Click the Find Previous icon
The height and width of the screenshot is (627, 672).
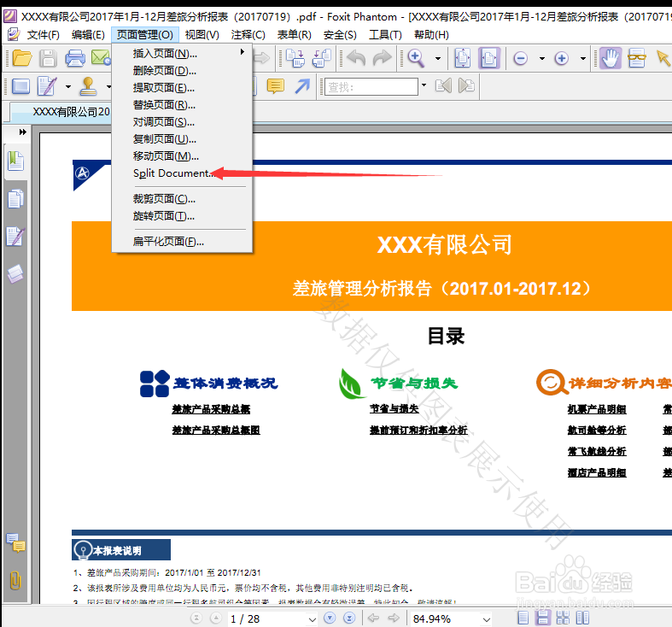pos(443,85)
